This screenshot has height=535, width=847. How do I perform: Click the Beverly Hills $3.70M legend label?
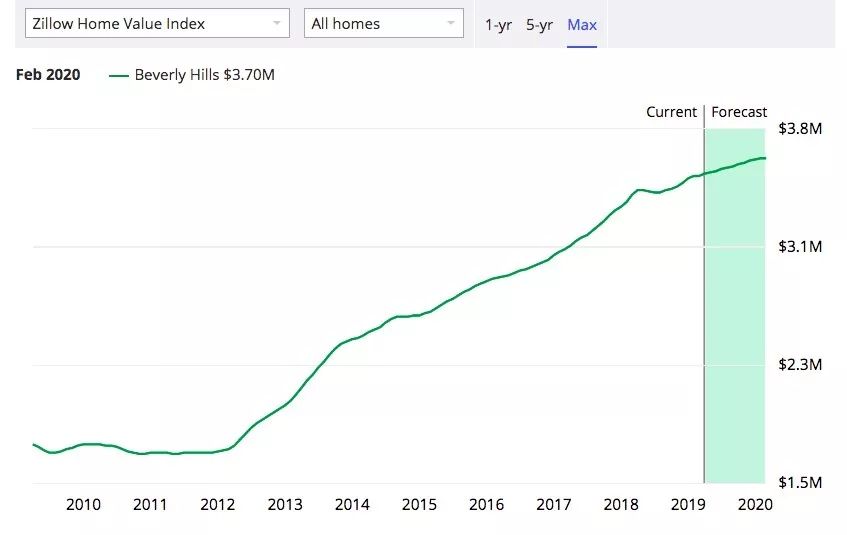point(204,75)
